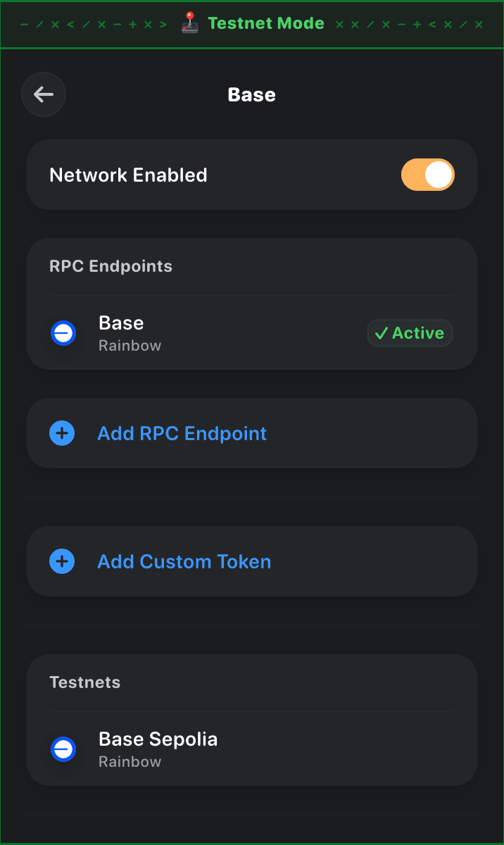Screen dimensions: 504x845
Task: Click the Base title in the header
Action: click(251, 94)
